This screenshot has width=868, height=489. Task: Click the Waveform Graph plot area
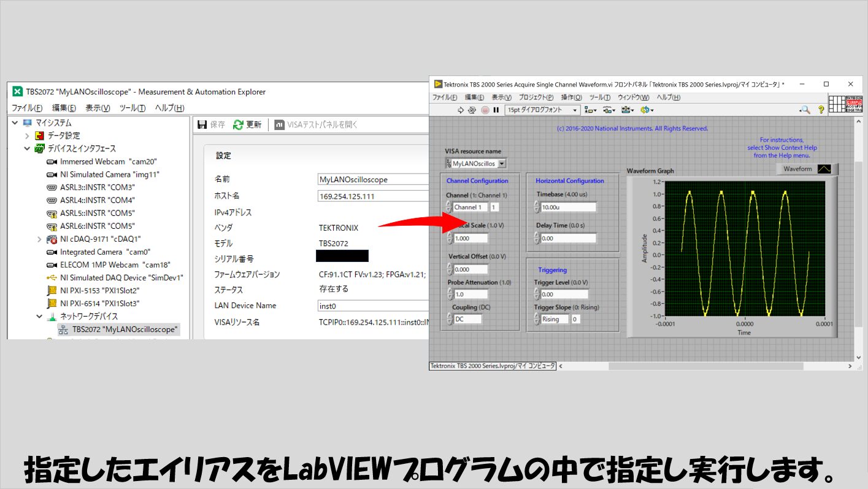tap(744, 250)
